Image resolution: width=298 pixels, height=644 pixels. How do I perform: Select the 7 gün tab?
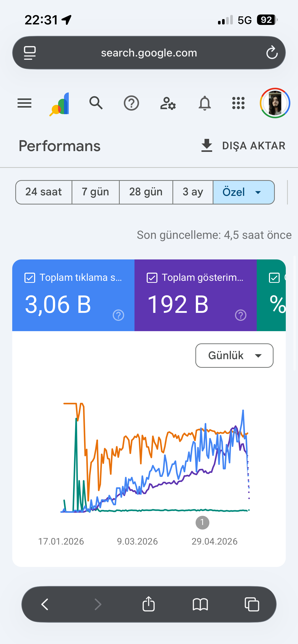click(x=96, y=192)
